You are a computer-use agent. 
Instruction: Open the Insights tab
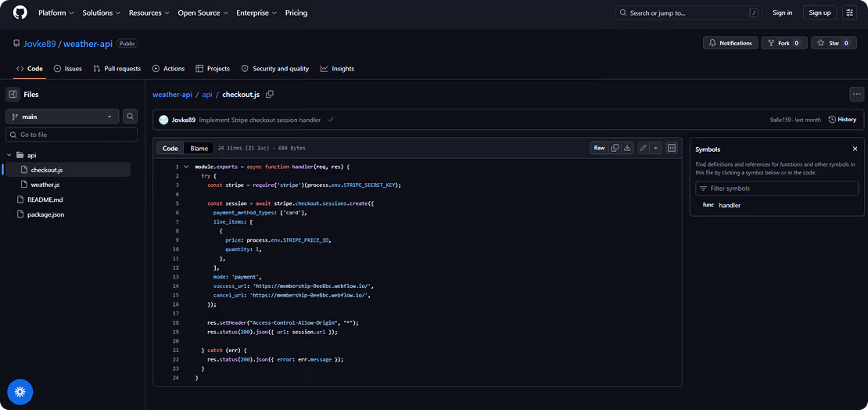pos(337,69)
